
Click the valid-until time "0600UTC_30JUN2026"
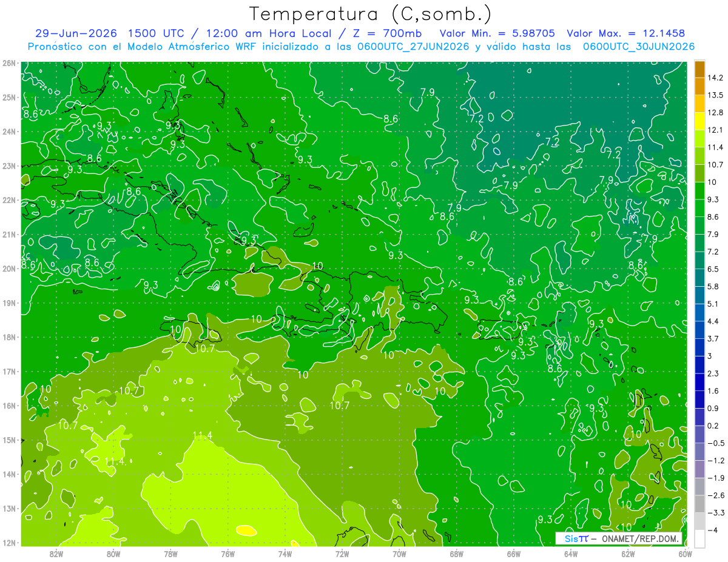(x=638, y=46)
